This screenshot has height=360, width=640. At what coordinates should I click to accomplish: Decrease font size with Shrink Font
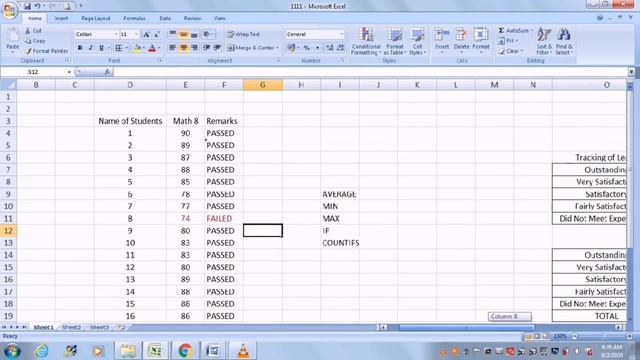(x=157, y=34)
